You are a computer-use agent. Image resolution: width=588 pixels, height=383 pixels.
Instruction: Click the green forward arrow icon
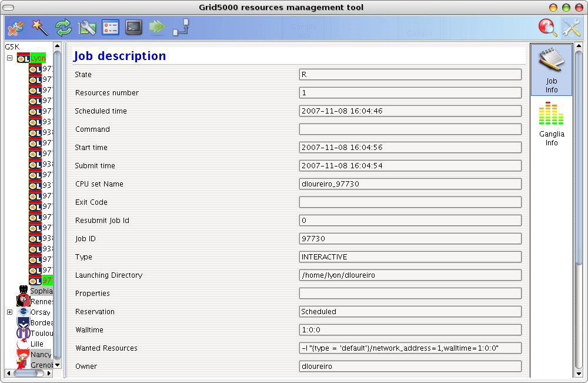pos(157,28)
